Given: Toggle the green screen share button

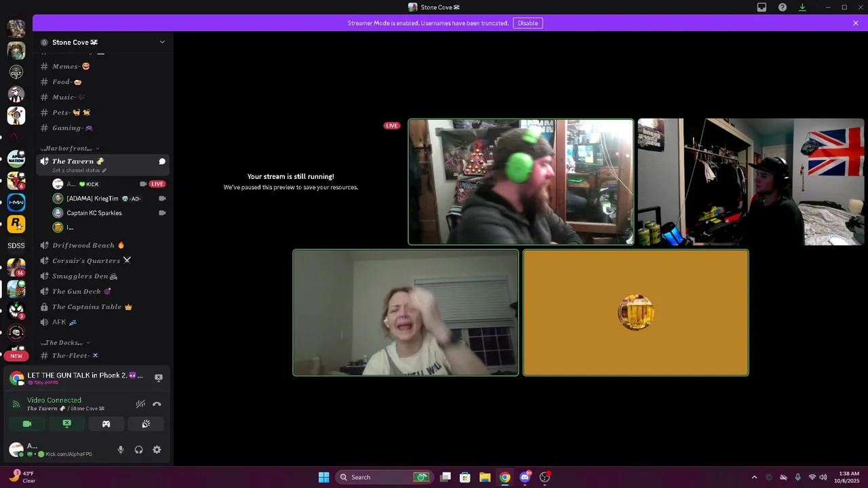Looking at the screenshot, I should [66, 424].
